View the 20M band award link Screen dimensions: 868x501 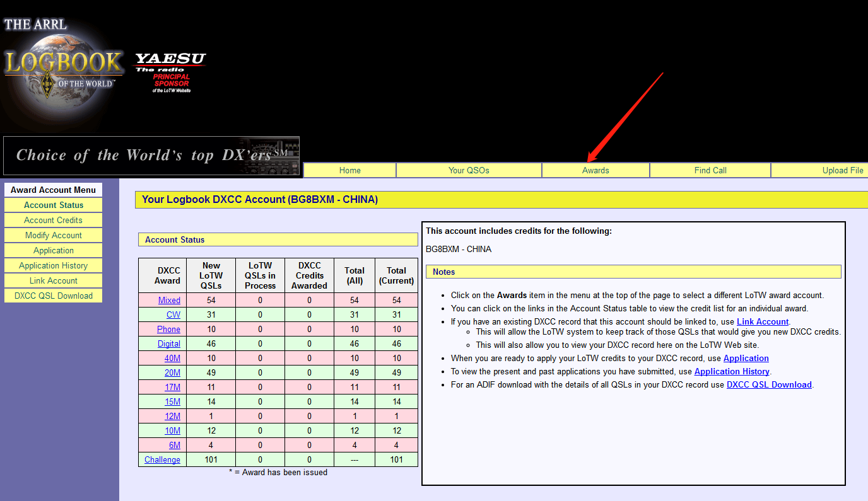tap(172, 373)
